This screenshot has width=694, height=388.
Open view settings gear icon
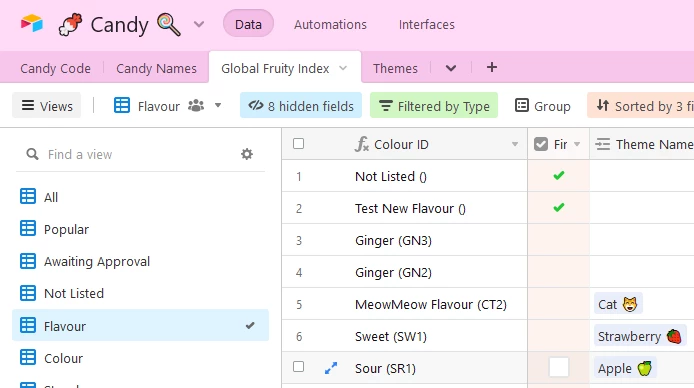point(247,154)
